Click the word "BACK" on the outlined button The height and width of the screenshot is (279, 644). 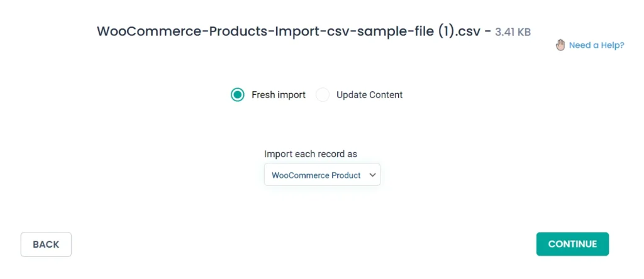click(x=46, y=244)
